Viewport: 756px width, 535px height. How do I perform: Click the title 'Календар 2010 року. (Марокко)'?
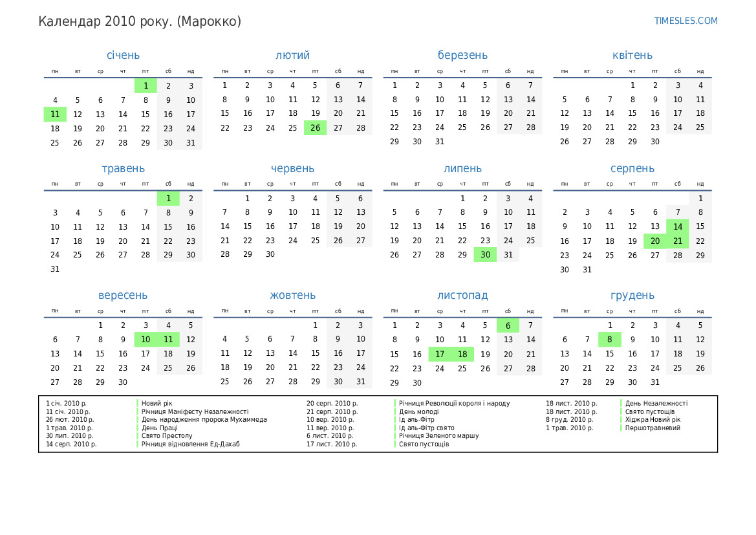[x=140, y=22]
